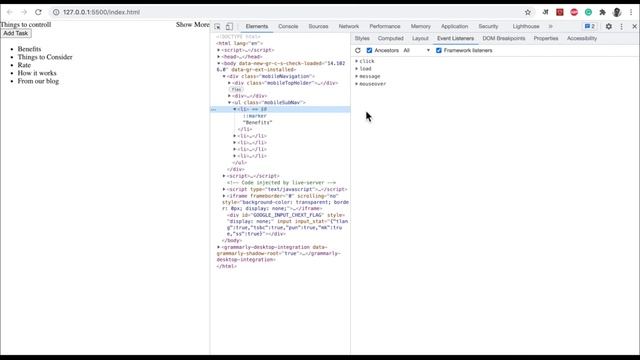This screenshot has height=360, width=640.
Task: Open the Properties pane
Action: click(x=546, y=38)
